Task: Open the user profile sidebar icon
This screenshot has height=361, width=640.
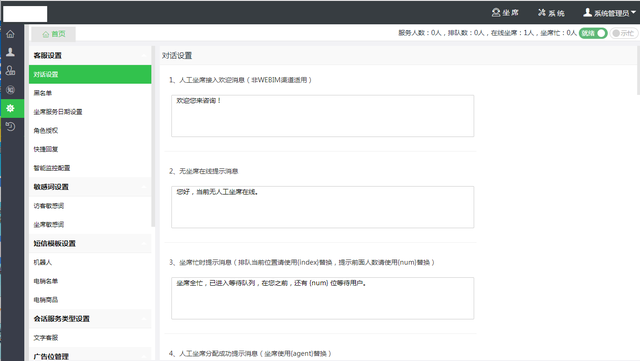Action: (10, 52)
